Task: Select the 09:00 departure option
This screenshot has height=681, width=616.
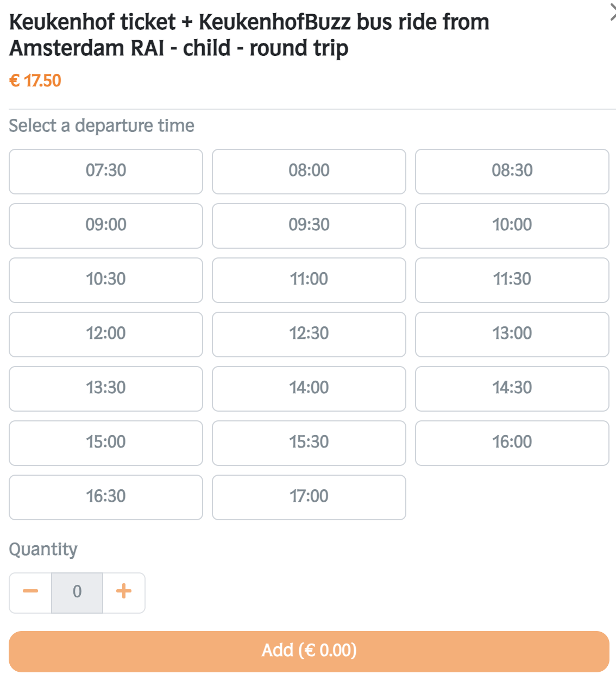Action: pyautogui.click(x=106, y=225)
